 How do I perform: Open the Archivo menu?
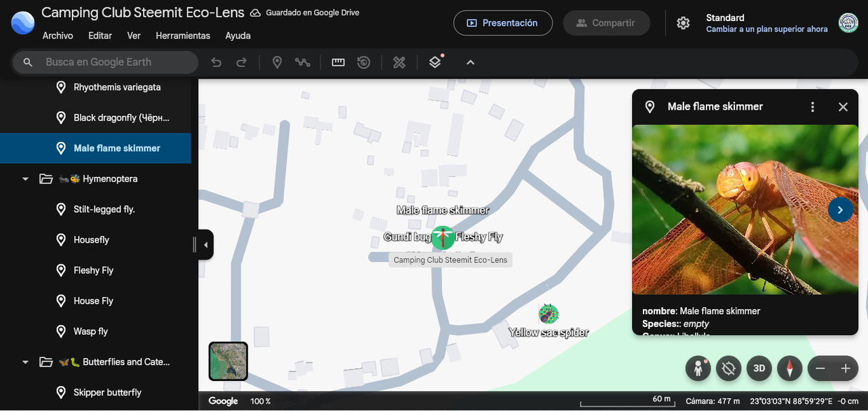click(x=58, y=35)
